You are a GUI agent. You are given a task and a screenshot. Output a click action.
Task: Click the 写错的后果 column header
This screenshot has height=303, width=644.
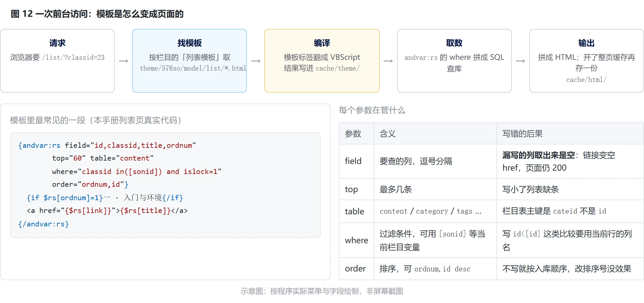pyautogui.click(x=570, y=134)
